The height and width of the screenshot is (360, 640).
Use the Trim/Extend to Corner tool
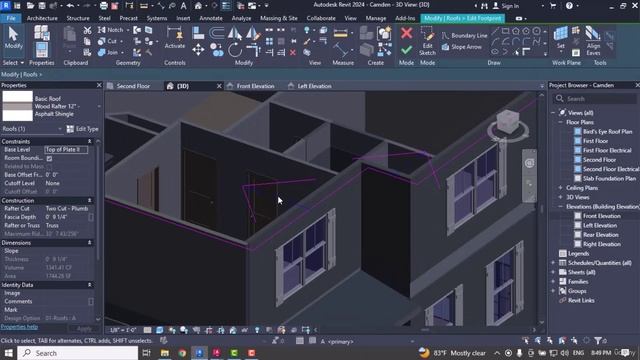pyautogui.click(x=253, y=50)
